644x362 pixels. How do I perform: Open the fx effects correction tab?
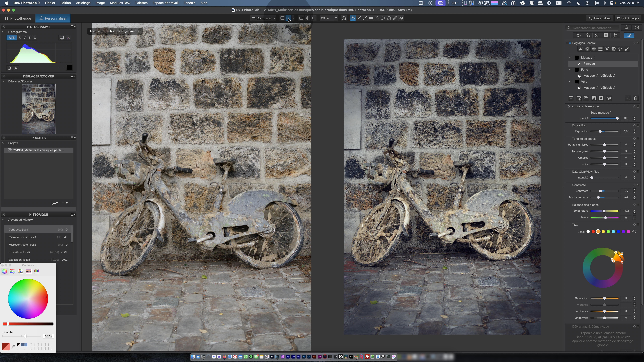click(615, 35)
